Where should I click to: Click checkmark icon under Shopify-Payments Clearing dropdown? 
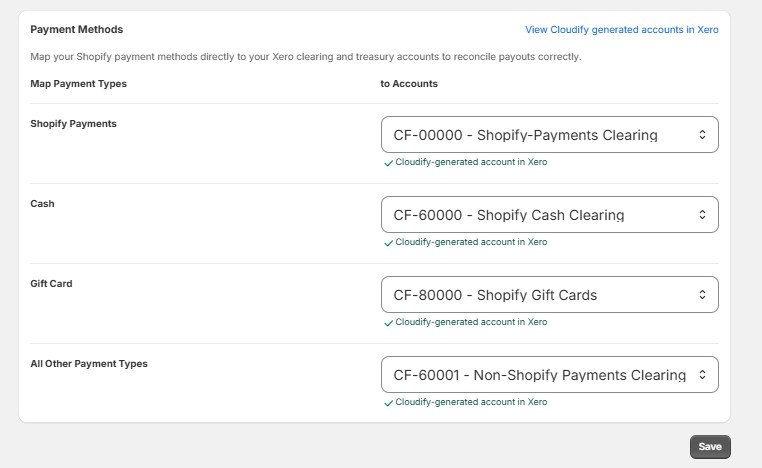388,163
